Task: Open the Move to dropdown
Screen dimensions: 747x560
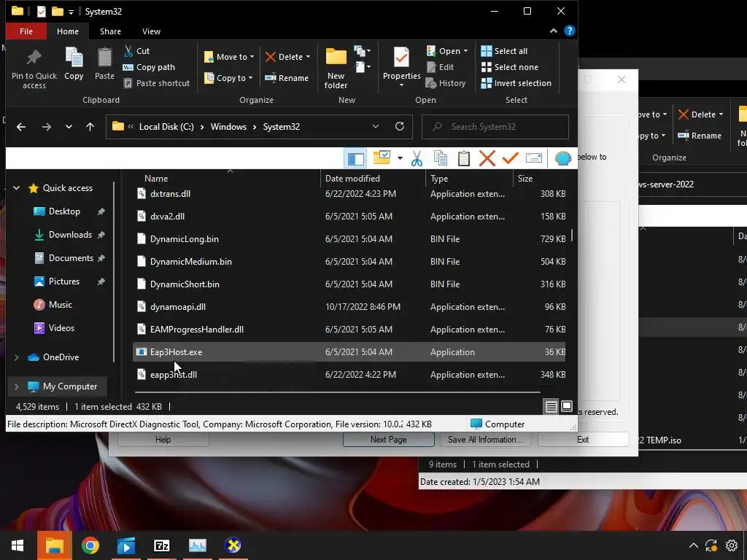Action: (x=229, y=57)
